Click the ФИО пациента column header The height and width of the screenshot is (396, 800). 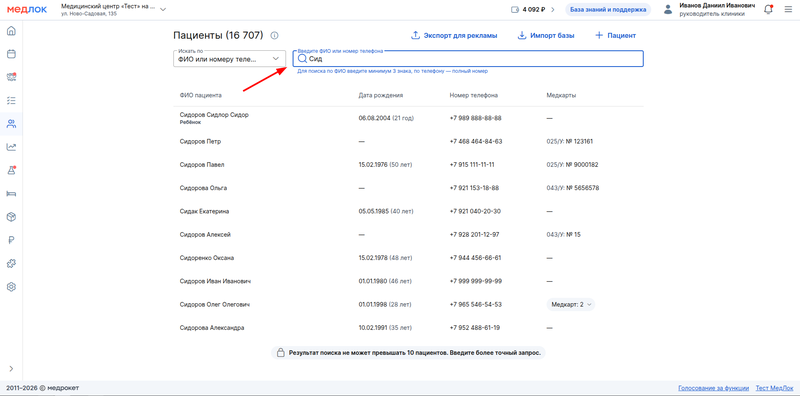[x=201, y=95]
